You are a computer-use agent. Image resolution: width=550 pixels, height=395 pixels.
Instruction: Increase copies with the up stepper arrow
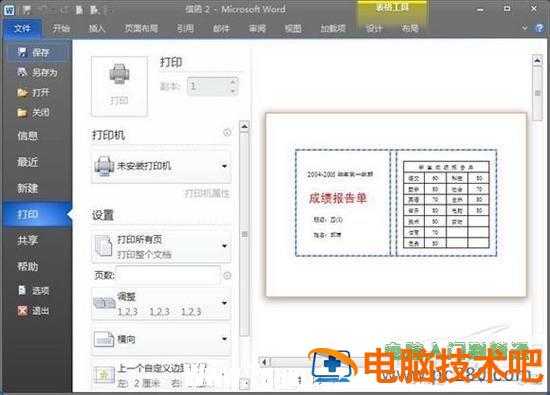[233, 82]
